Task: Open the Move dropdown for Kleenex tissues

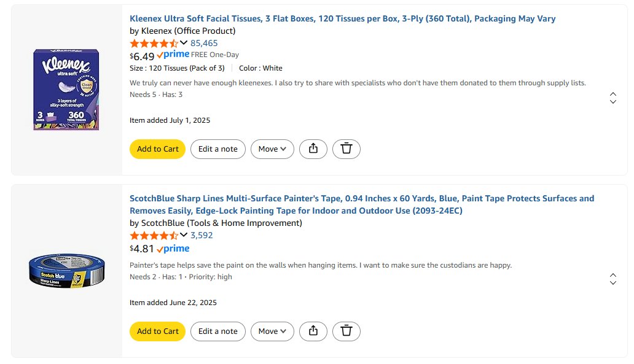Action: pyautogui.click(x=272, y=149)
